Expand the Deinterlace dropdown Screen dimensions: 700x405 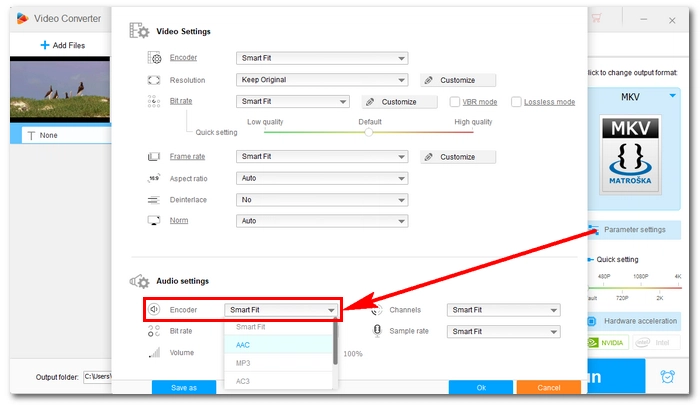[x=322, y=199]
